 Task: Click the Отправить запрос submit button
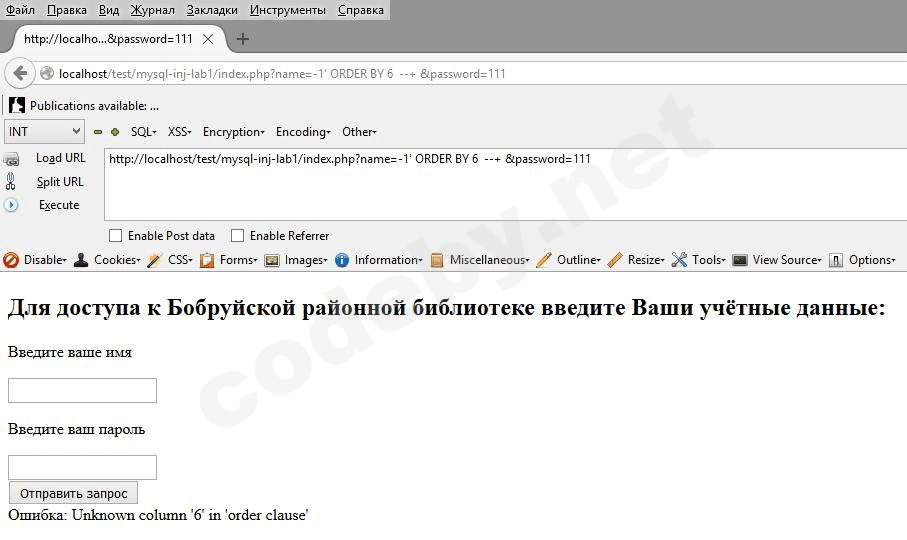coord(73,493)
